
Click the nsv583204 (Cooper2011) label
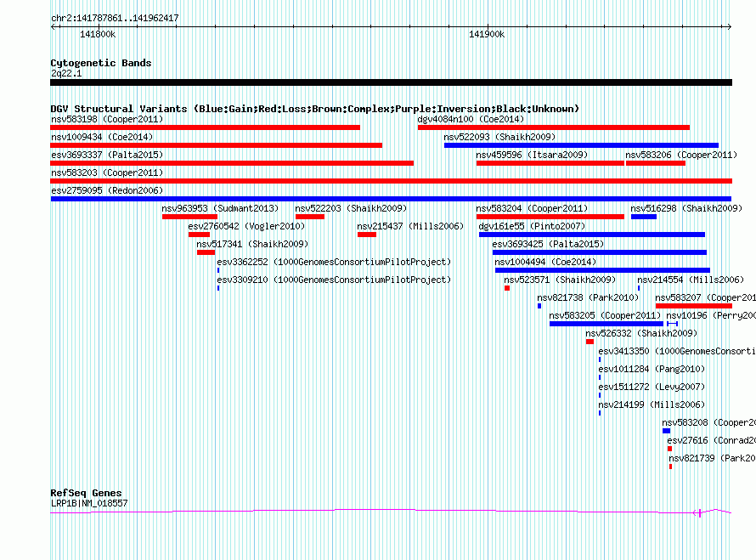532,208
